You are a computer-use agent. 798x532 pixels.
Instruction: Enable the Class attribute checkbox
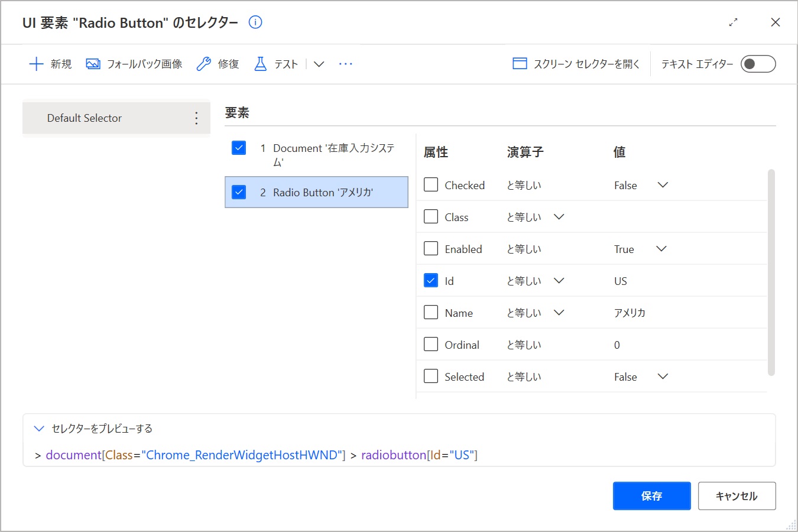pyautogui.click(x=431, y=217)
